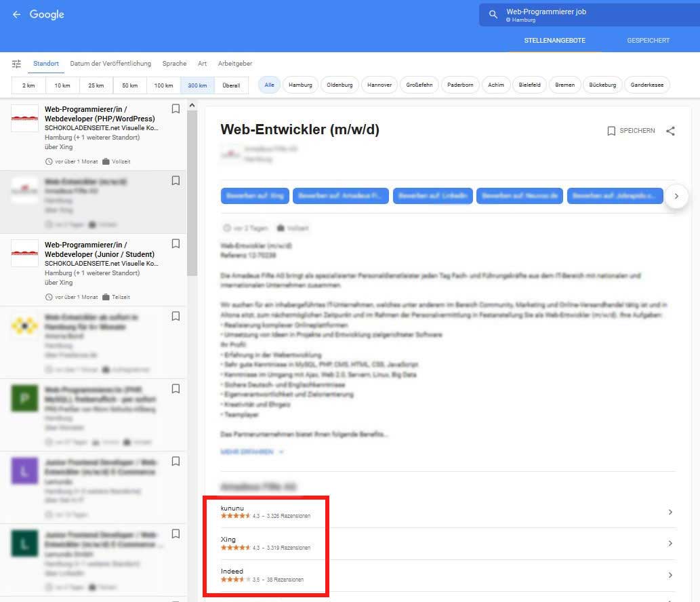Switch to the Gespeichert tab
Screen dimensions: 700x602
point(648,40)
